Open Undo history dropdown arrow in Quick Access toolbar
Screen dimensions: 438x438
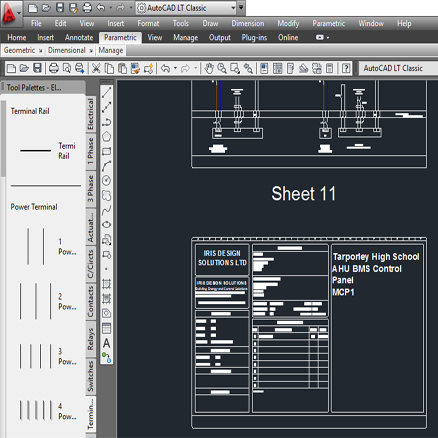tap(110, 7)
